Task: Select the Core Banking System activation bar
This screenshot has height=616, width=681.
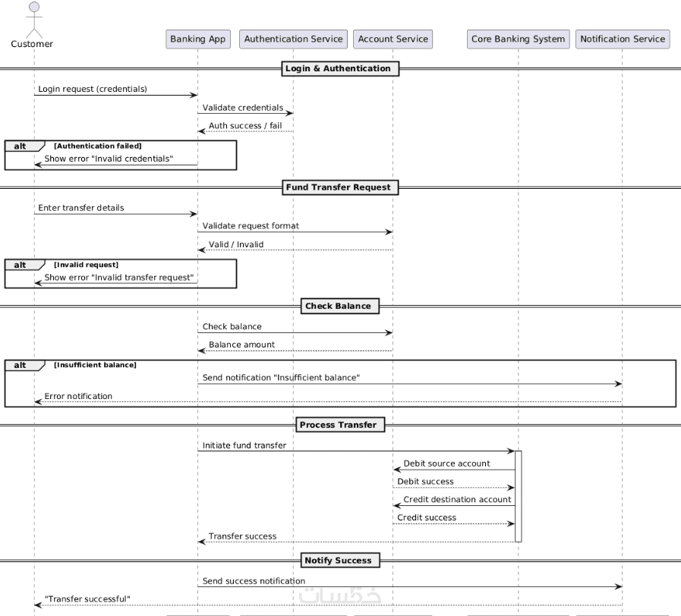Action: tap(518, 496)
